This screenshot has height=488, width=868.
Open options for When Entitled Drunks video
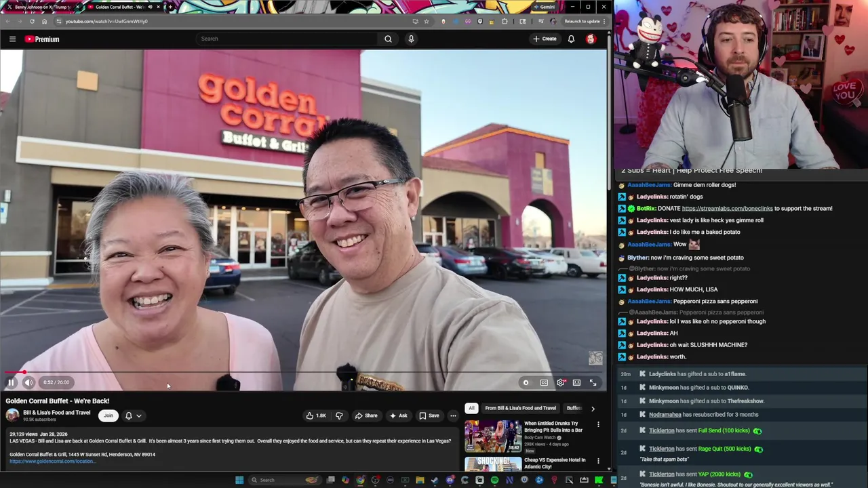pyautogui.click(x=598, y=424)
